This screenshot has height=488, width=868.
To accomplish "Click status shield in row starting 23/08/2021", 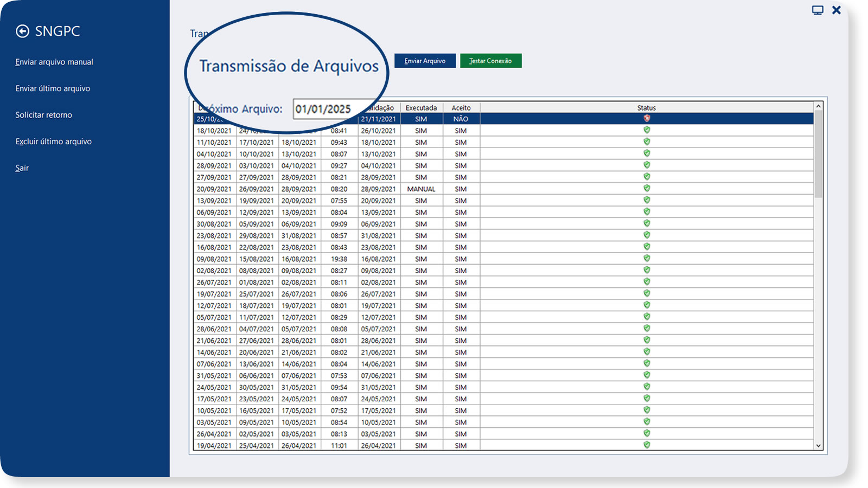I will (647, 235).
